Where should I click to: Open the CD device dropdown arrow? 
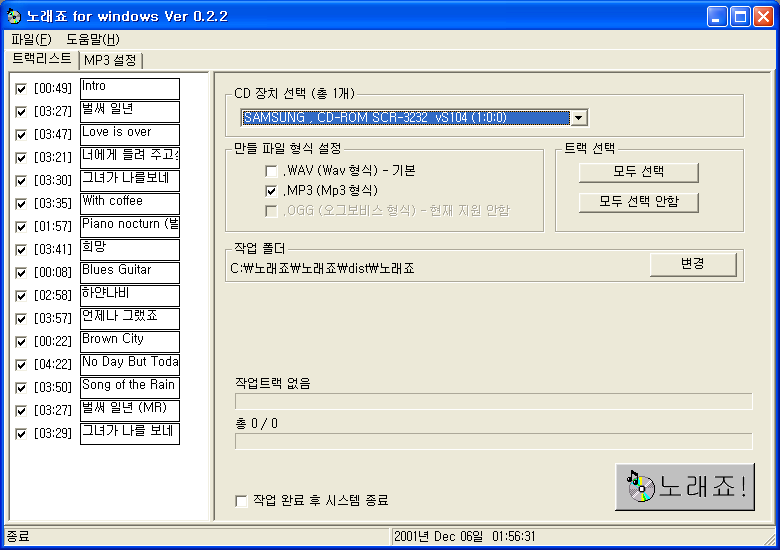point(578,118)
